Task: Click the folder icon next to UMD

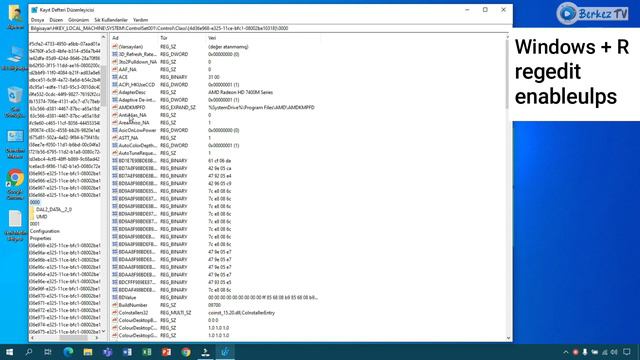Action: pos(32,217)
